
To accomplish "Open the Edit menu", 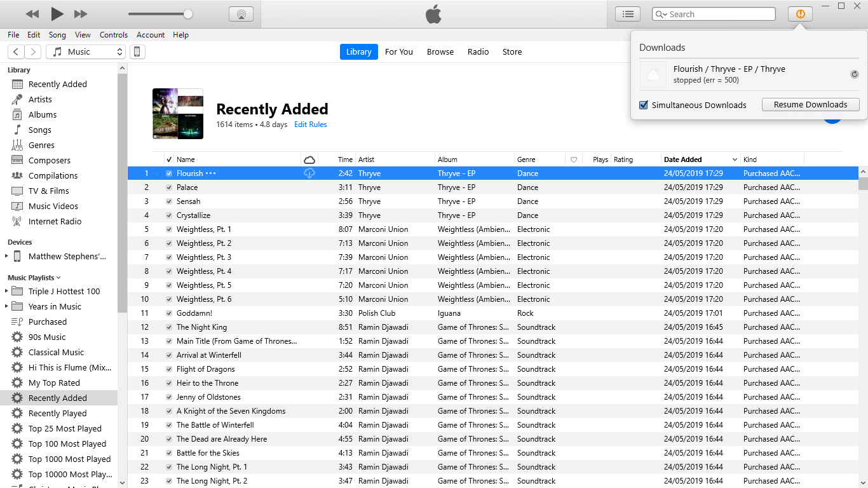I will 34,35.
